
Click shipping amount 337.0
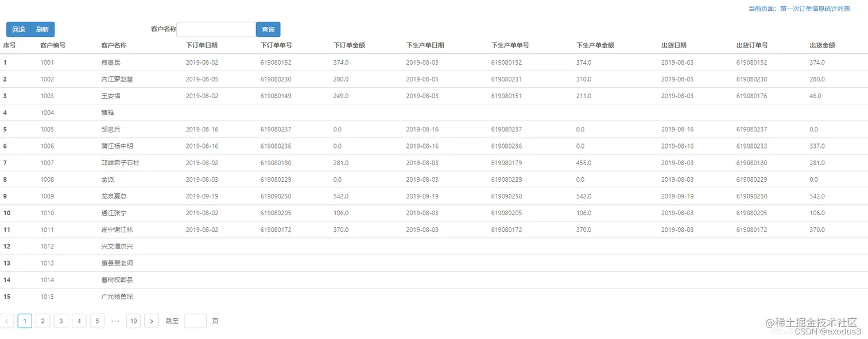pyautogui.click(x=817, y=146)
